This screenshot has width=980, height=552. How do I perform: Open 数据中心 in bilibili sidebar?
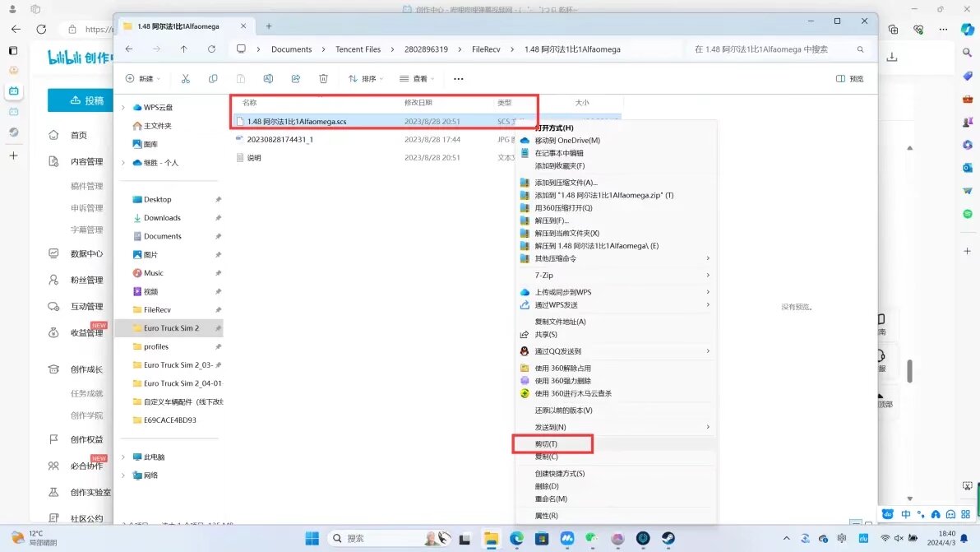(x=86, y=254)
